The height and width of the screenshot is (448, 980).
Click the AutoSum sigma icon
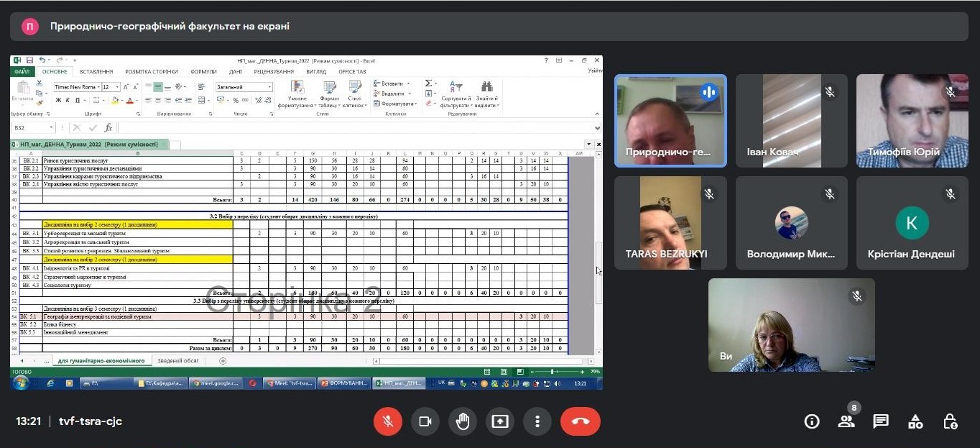click(428, 83)
